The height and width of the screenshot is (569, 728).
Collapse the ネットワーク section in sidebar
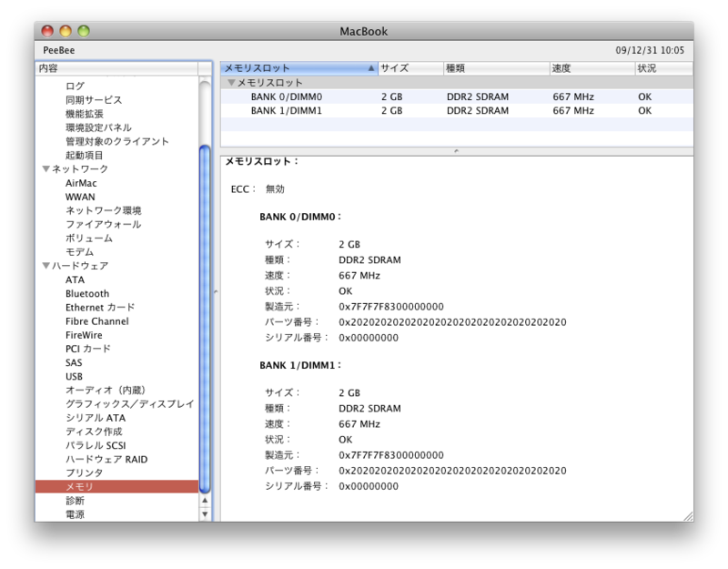46,168
